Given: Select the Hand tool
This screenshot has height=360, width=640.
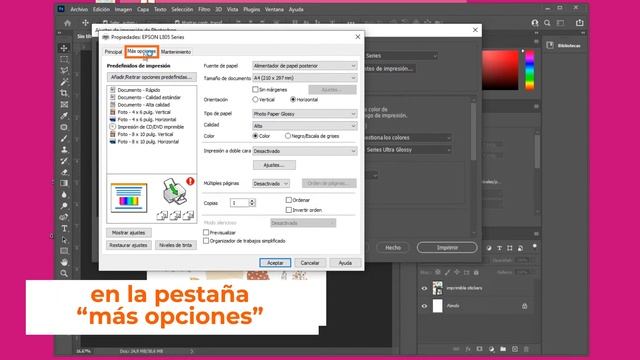Looking at the screenshot, I should pos(64,262).
